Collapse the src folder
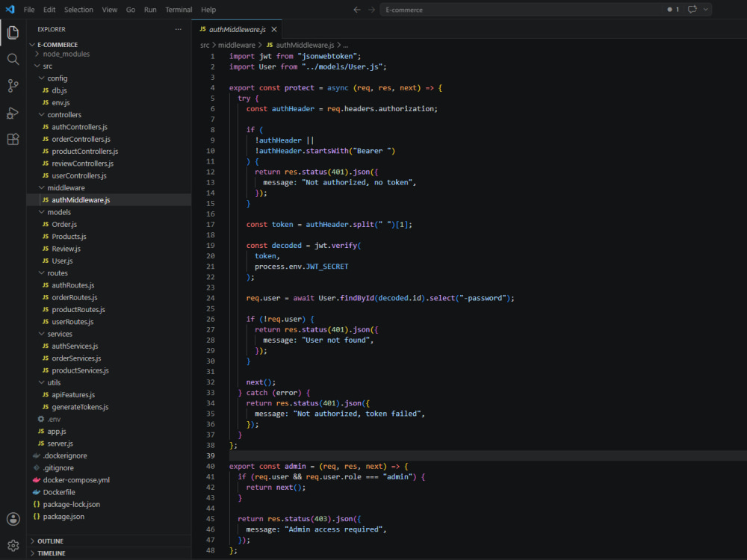Image resolution: width=747 pixels, height=560 pixels. point(47,66)
